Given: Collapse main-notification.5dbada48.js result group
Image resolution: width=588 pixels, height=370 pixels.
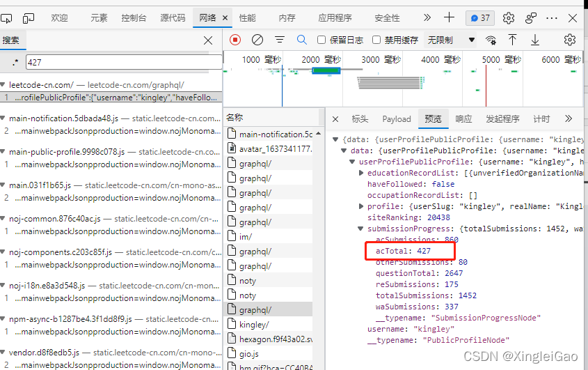Looking at the screenshot, I should (3, 118).
